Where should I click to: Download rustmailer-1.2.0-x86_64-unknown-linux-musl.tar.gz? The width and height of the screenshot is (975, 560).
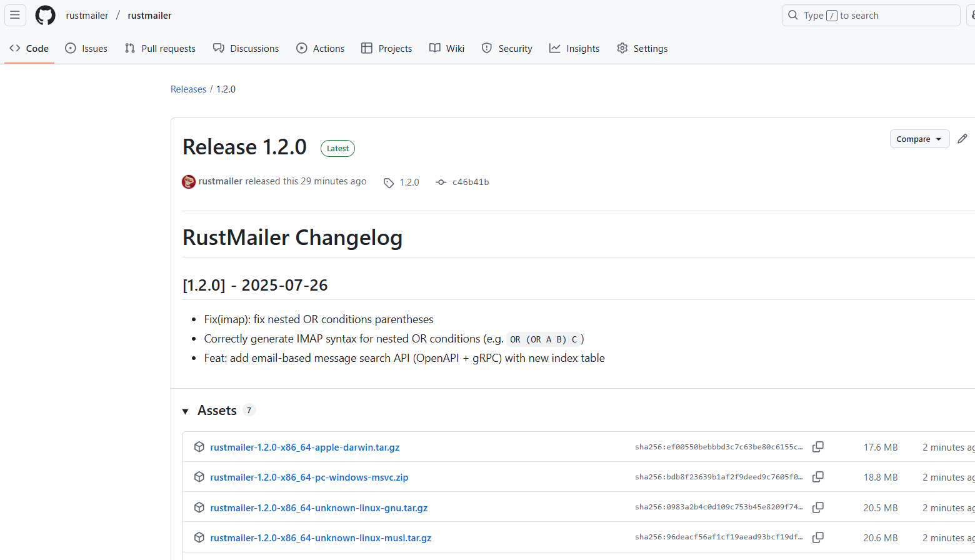[321, 537]
